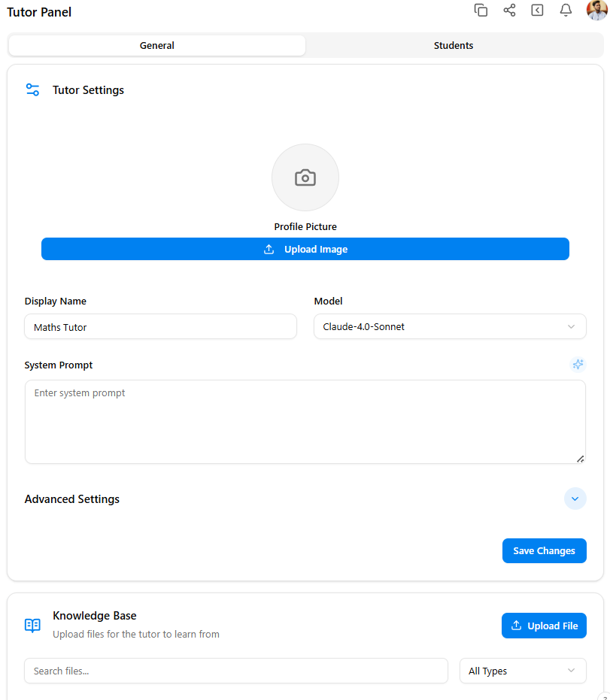Focus the Display Name input field
610x700 pixels.
[160, 327]
